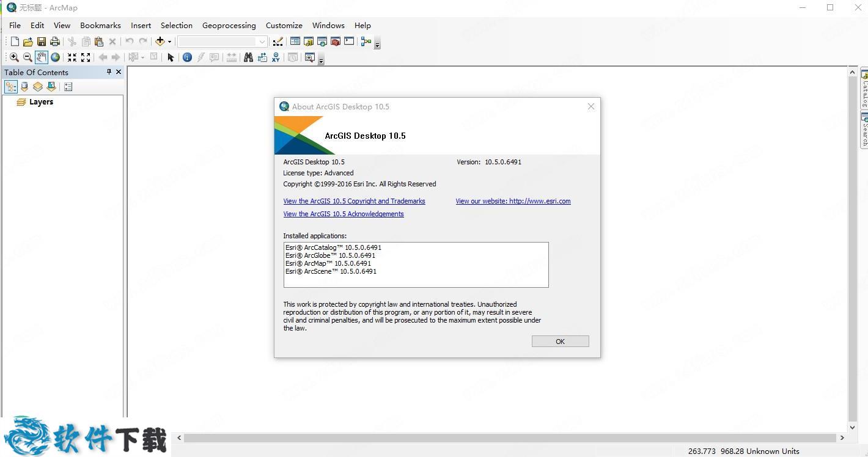This screenshot has height=457, width=868.
Task: Toggle List By Visibility view
Action: [x=38, y=87]
